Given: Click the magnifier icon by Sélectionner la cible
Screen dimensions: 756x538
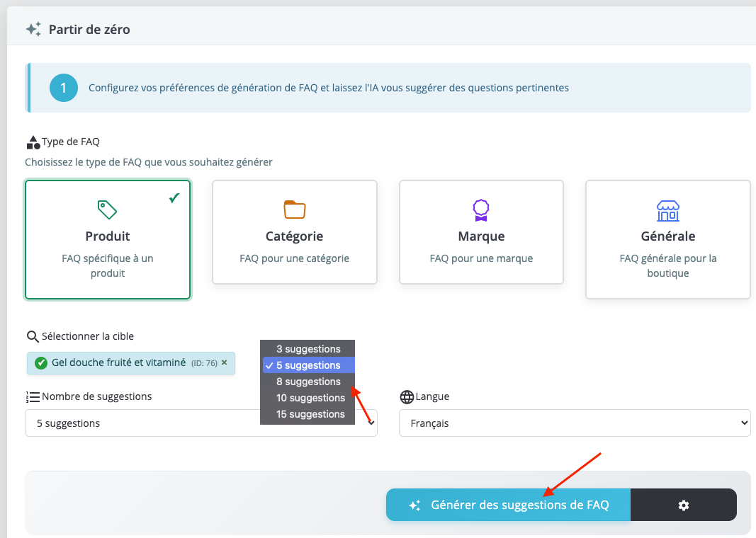Looking at the screenshot, I should click(x=33, y=336).
